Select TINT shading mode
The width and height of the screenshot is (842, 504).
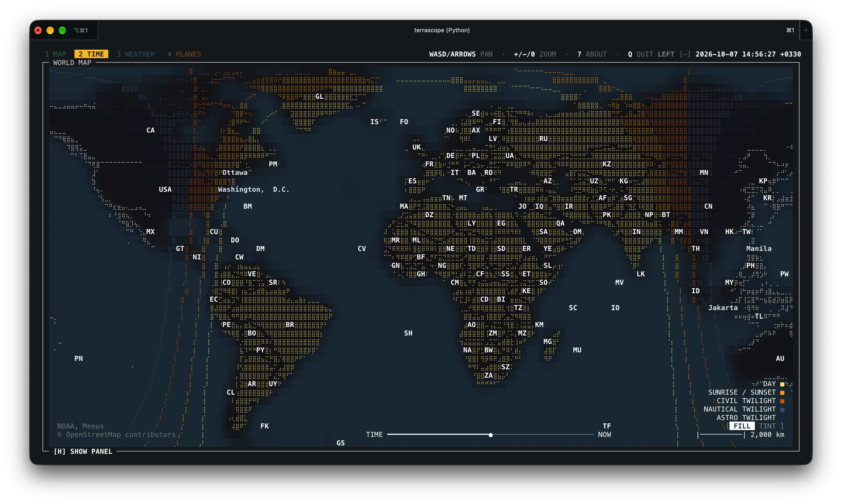point(767,426)
